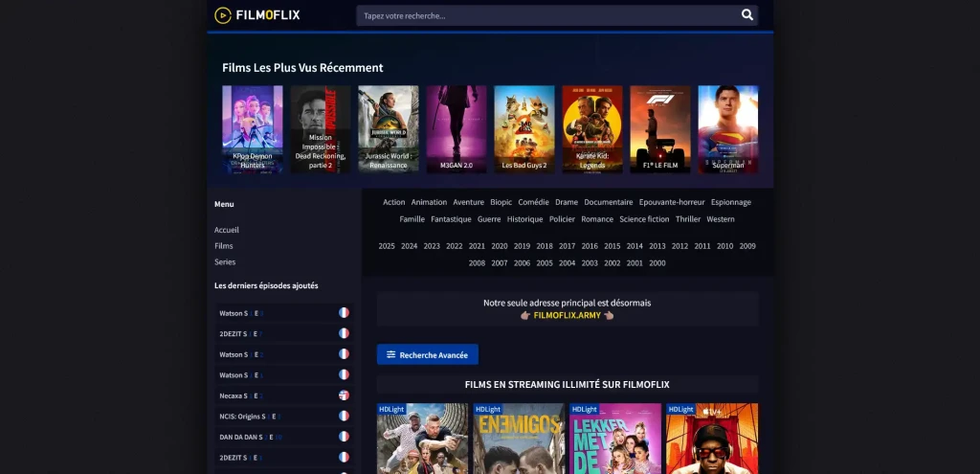Filter by year 2015
This screenshot has width=980, height=474.
[612, 246]
